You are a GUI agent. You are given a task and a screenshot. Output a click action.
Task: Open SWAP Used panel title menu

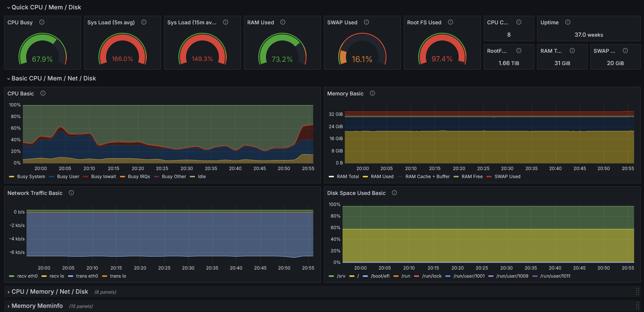(342, 22)
